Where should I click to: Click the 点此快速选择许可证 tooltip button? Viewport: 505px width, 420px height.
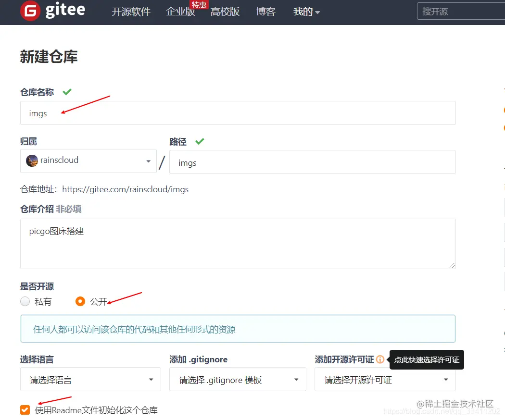[427, 359]
